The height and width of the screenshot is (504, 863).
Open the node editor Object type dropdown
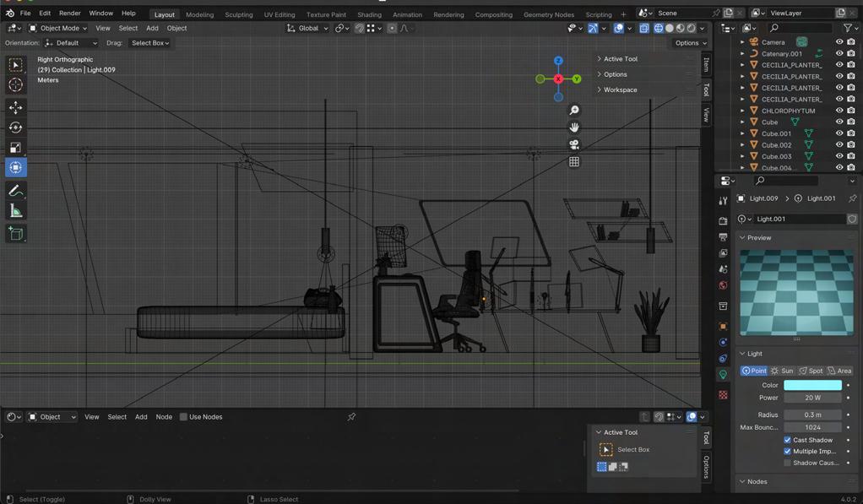tap(52, 417)
